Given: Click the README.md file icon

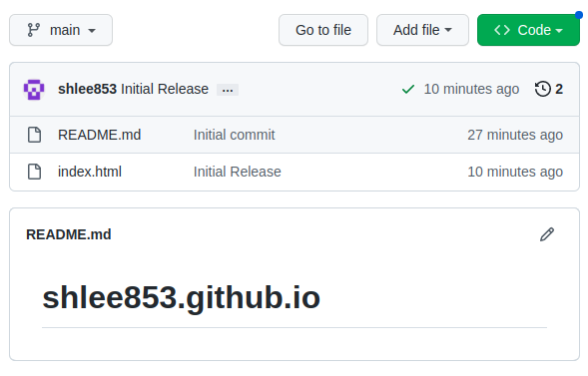Looking at the screenshot, I should pyautogui.click(x=35, y=135).
